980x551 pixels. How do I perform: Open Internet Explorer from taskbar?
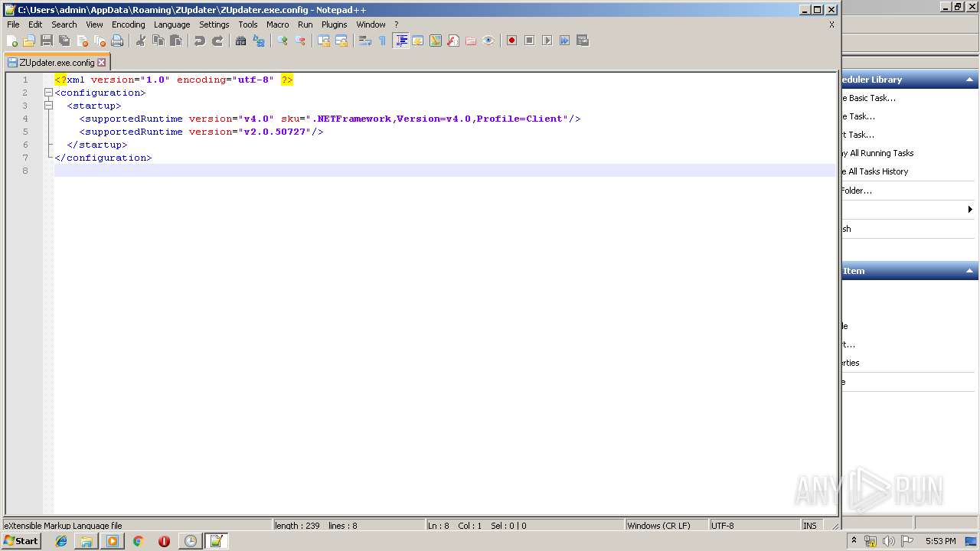point(61,541)
